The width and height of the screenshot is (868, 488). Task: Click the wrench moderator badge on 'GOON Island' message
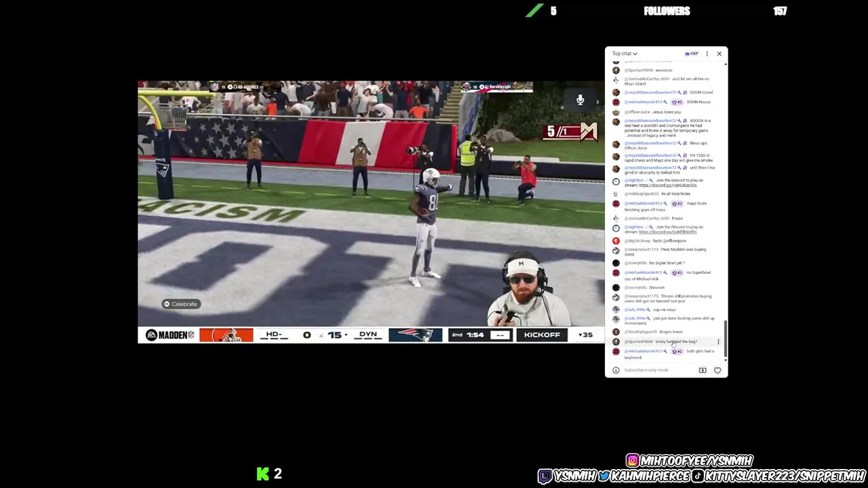679,92
